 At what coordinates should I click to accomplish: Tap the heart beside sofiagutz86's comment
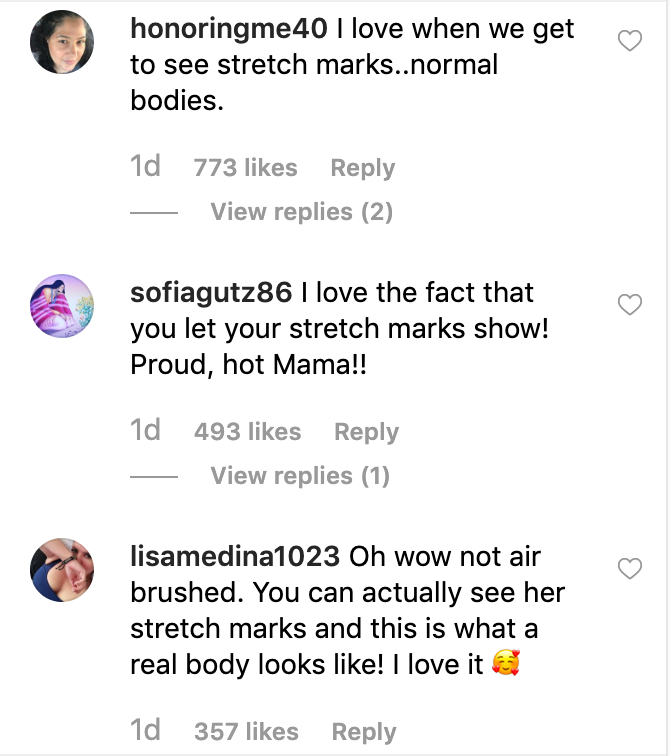(630, 305)
